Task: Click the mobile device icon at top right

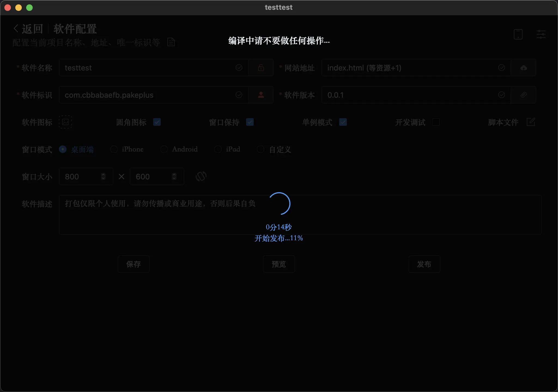Action: click(x=518, y=35)
